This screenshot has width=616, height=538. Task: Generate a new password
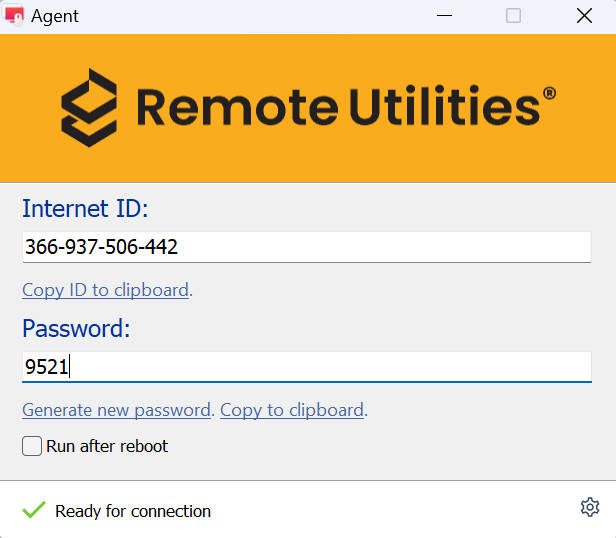click(x=116, y=410)
